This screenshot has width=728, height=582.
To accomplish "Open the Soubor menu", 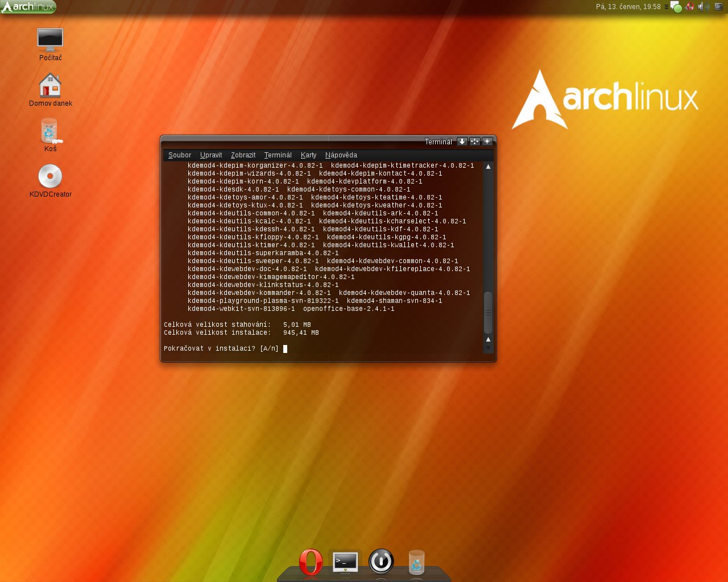I will (x=180, y=155).
